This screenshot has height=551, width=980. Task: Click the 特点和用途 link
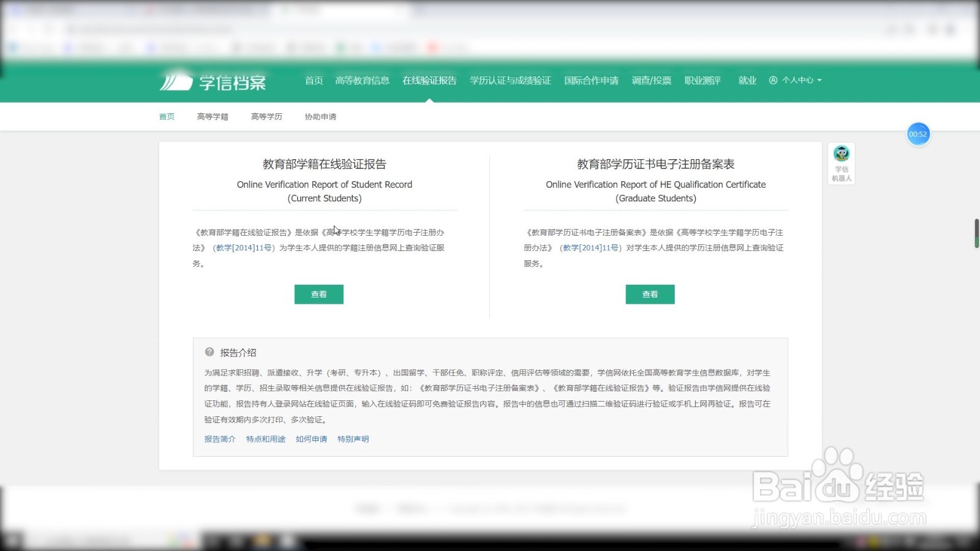(x=265, y=439)
